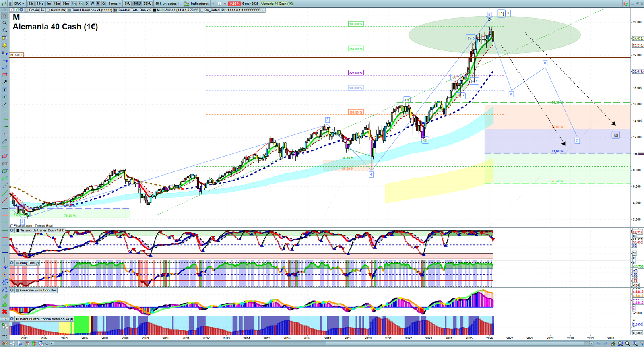644x347 pixels.
Task: Pick the text label tool
Action: (x=5, y=89)
